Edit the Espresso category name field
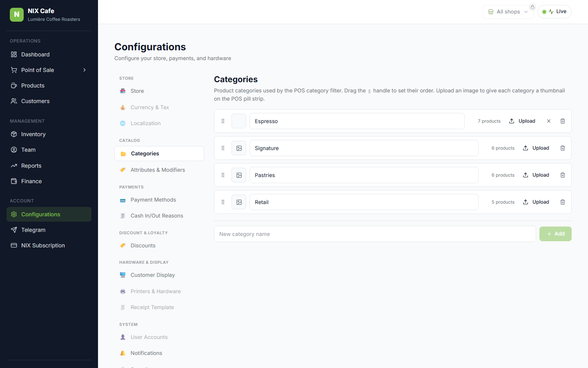 point(357,121)
